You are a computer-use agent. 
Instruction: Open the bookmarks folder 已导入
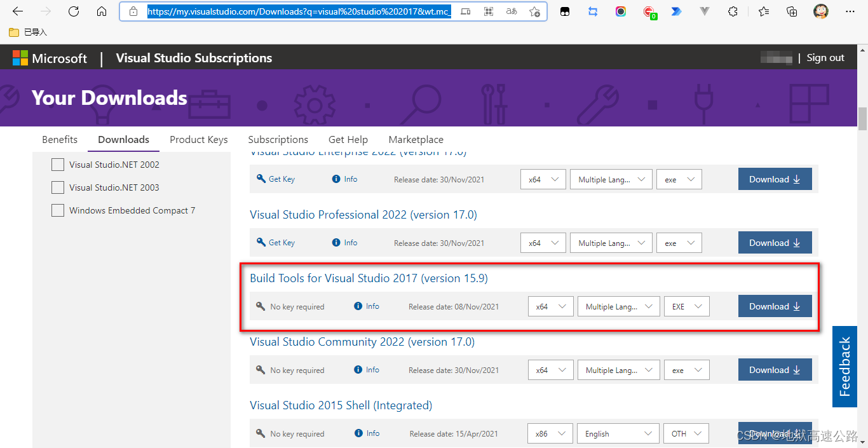[28, 32]
